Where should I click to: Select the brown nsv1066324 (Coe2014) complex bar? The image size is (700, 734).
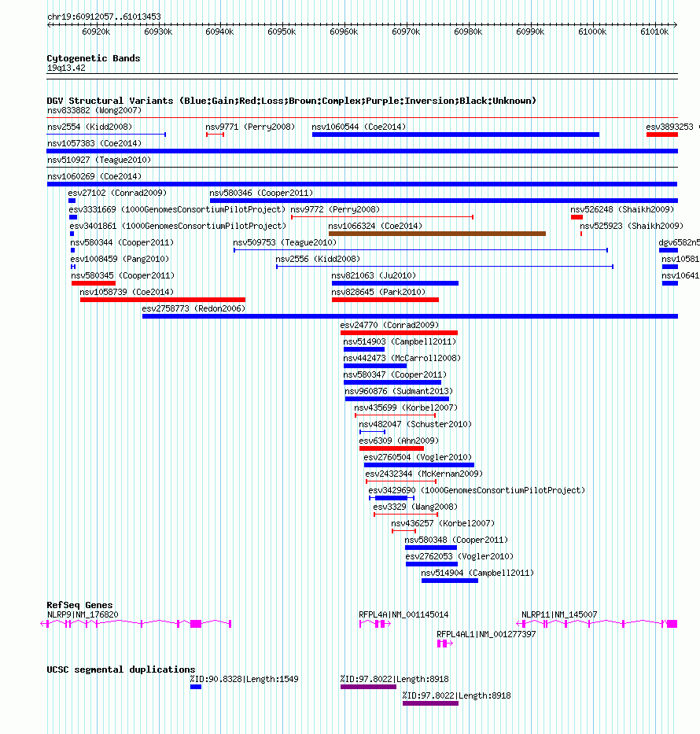437,234
